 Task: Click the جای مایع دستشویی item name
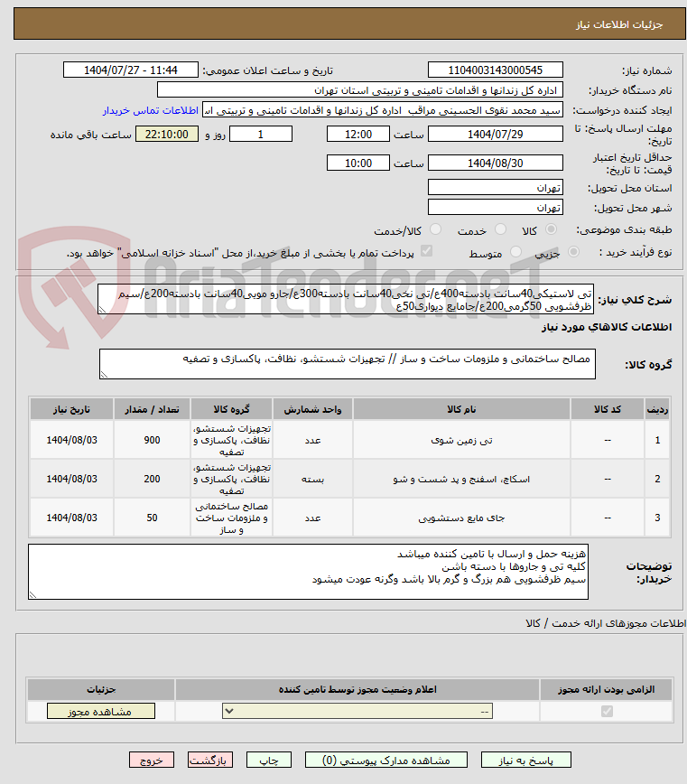[x=461, y=518]
